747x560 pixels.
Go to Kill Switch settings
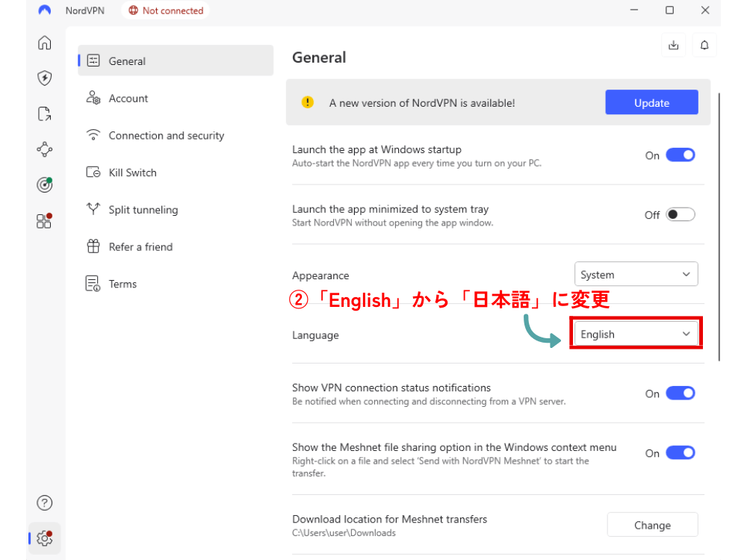pos(132,172)
